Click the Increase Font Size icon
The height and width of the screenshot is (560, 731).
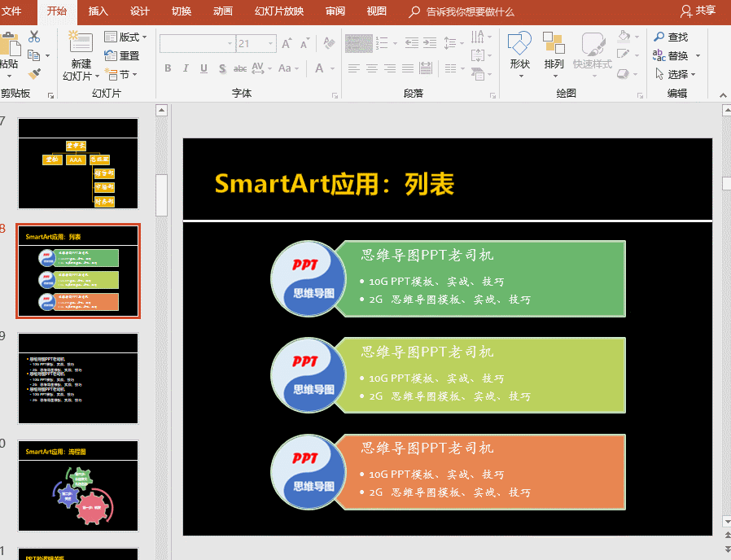(x=287, y=43)
